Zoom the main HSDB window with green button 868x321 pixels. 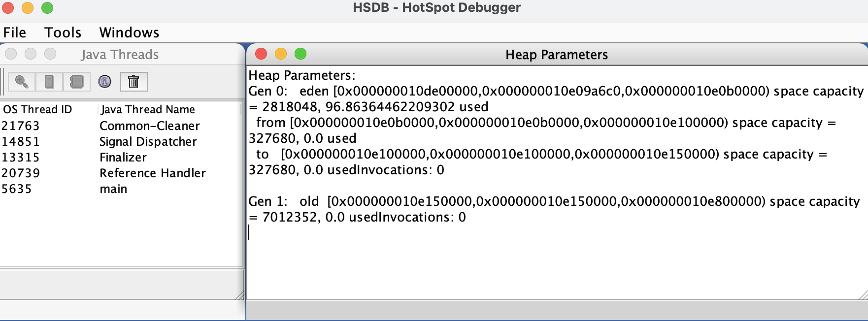pos(47,8)
